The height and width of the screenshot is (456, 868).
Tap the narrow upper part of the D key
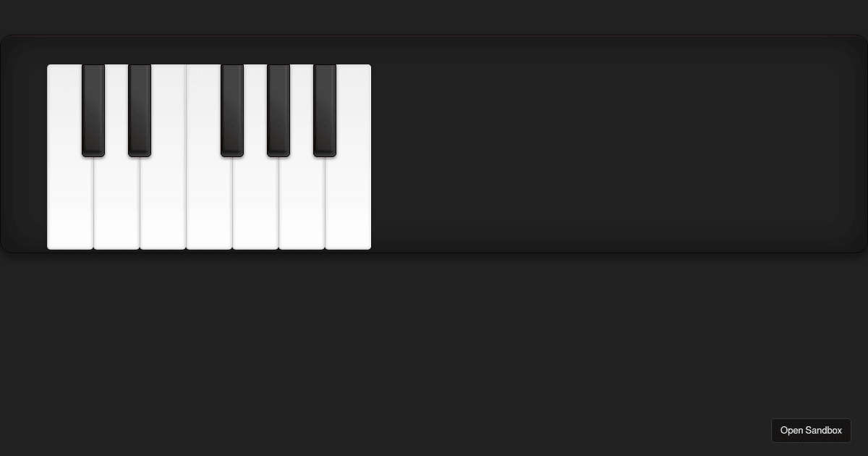(x=116, y=109)
